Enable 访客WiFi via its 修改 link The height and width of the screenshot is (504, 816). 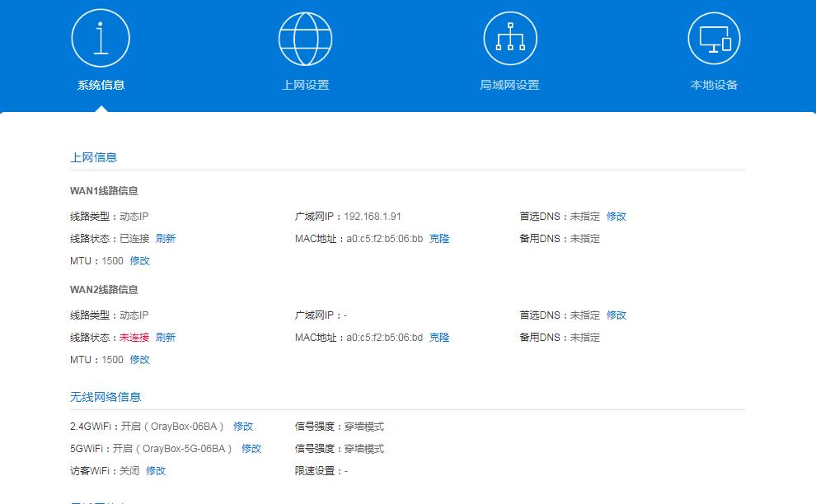tap(156, 470)
